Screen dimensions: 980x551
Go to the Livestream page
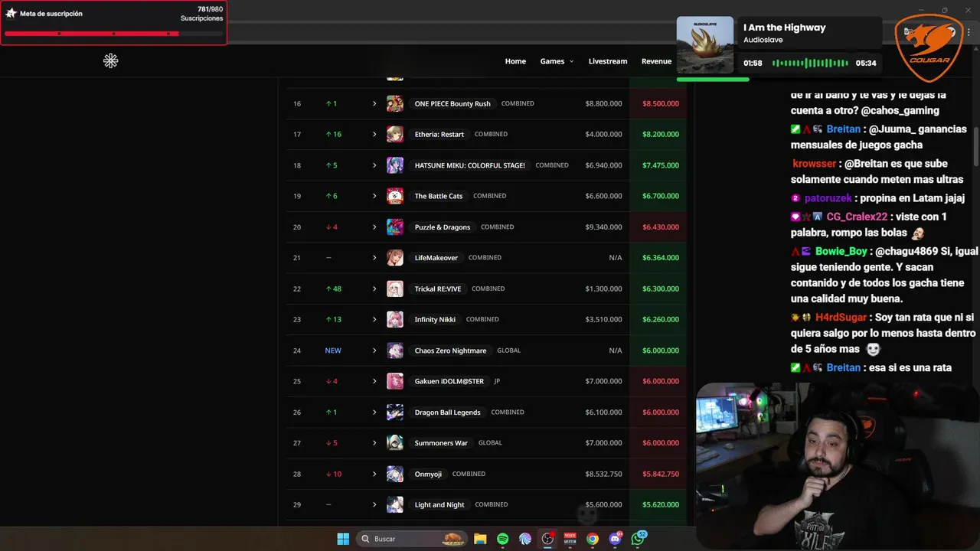click(608, 61)
